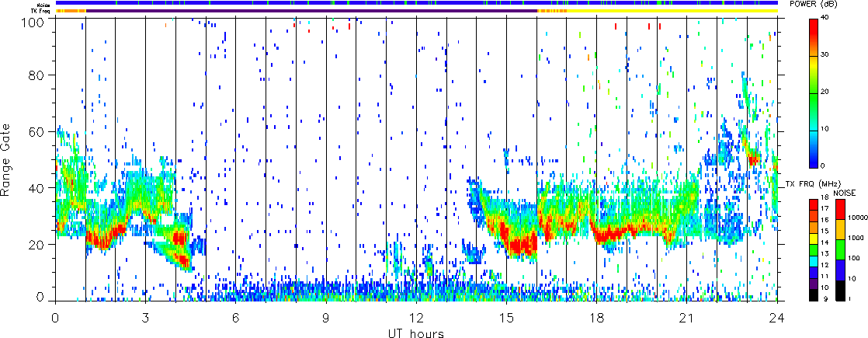868x338 pixels.
Task: Click the 'TX FRQ (MHz)' legend title
Action: pyautogui.click(x=814, y=183)
